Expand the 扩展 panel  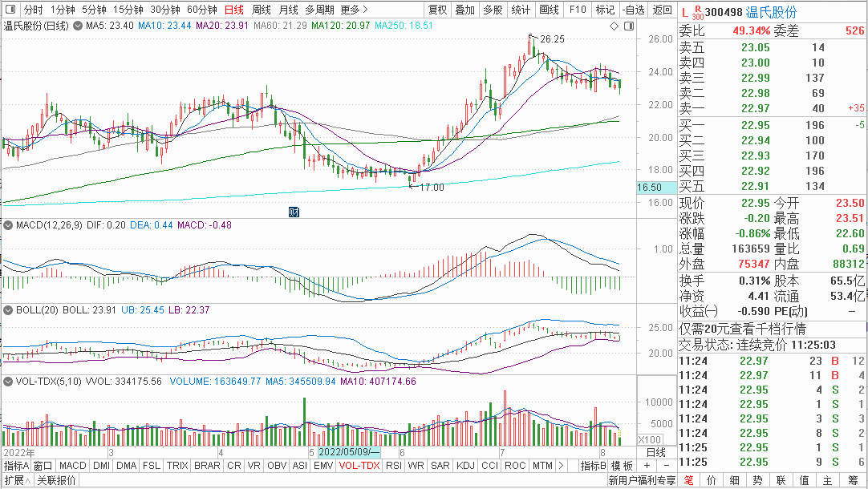point(18,480)
